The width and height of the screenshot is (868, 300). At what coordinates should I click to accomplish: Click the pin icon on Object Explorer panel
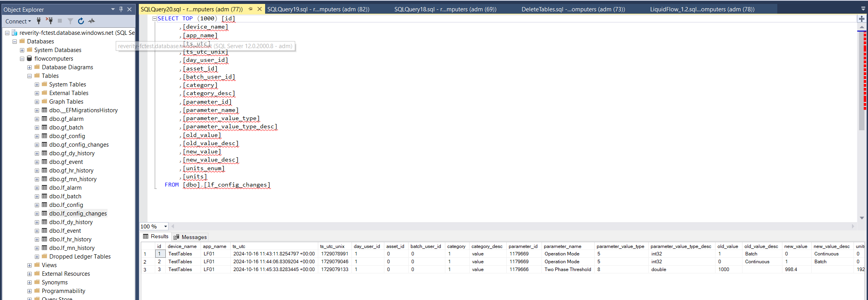pos(121,9)
